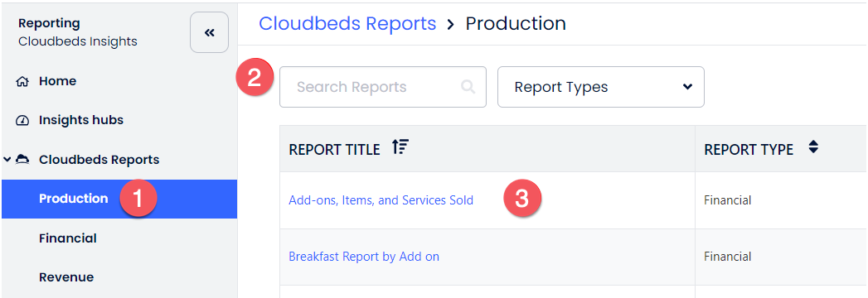Screen dimensions: 868x298
Task: Go to the Financial reports section
Action: [x=67, y=238]
